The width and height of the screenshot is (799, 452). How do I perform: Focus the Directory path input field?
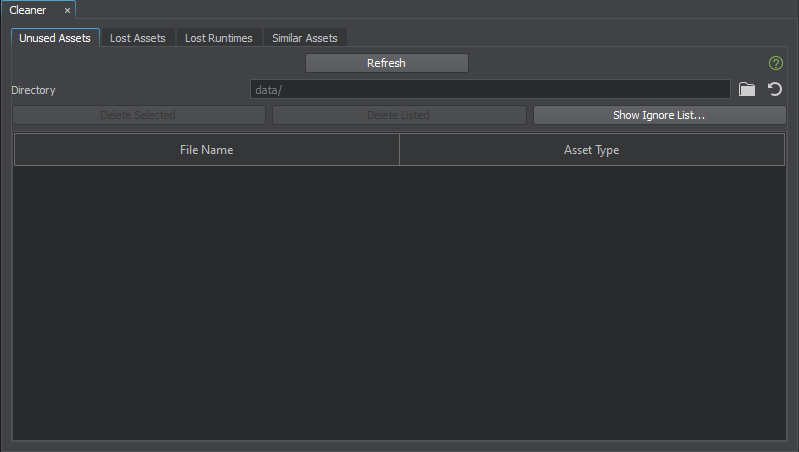[490, 90]
